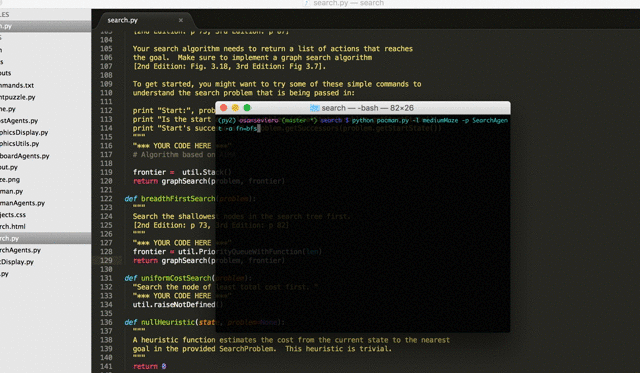Click 'def breadthFirstSearch' definition in the editor
Screen dimensions: 640x373
(170, 199)
